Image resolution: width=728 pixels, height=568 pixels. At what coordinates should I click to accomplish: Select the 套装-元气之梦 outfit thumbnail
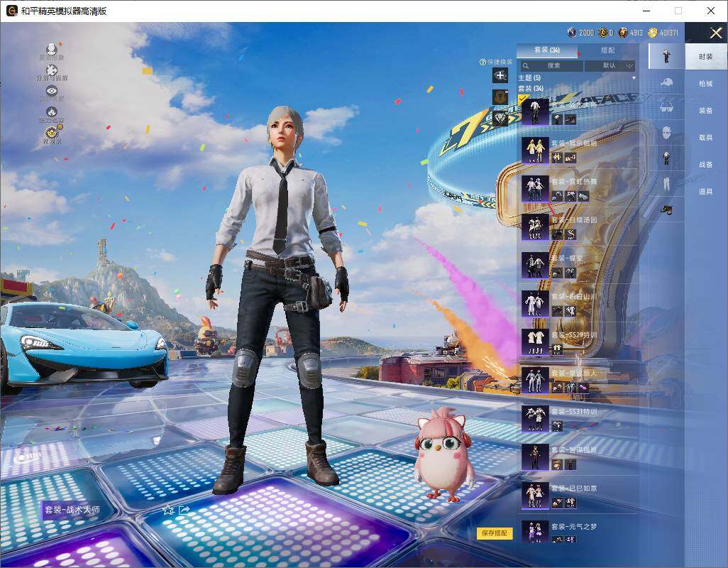535,532
